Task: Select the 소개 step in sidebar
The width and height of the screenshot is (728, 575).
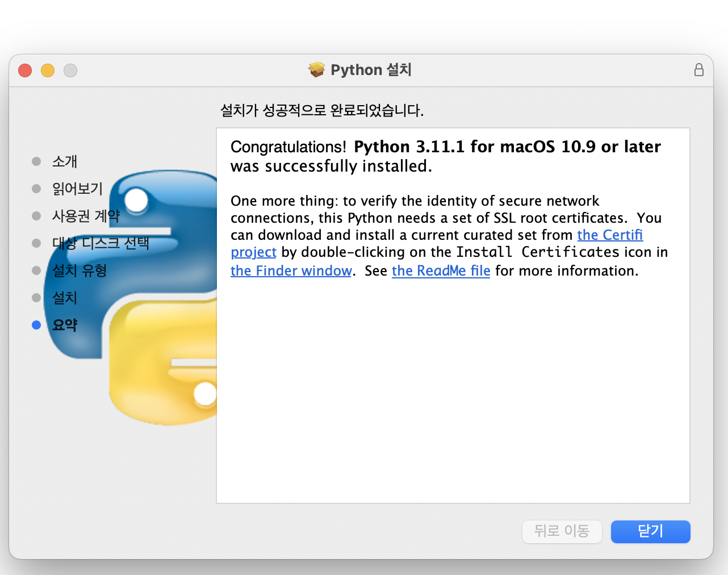Action: [x=65, y=161]
